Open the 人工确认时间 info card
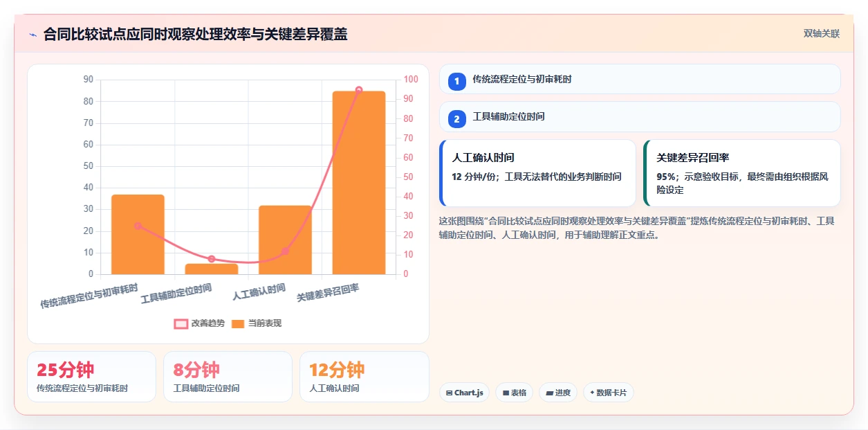 pos(537,173)
